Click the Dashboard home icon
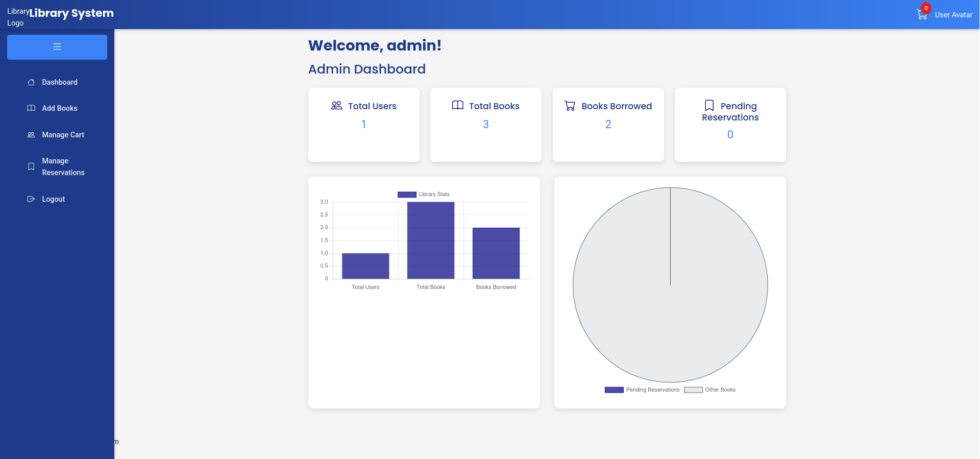 pos(31,82)
